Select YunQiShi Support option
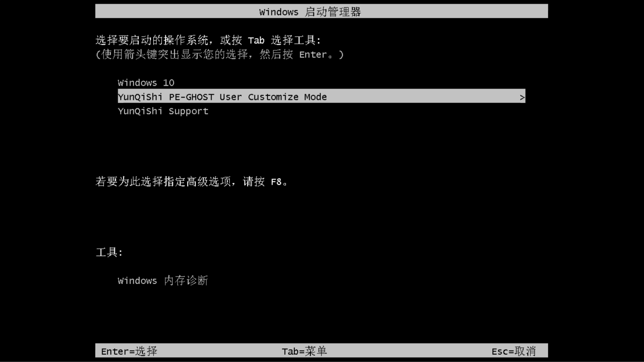This screenshot has width=644, height=362. (x=163, y=111)
